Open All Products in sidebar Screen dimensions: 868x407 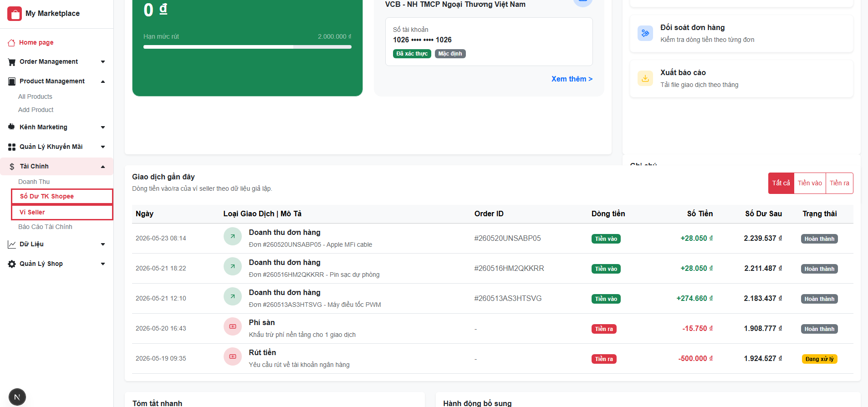35,97
